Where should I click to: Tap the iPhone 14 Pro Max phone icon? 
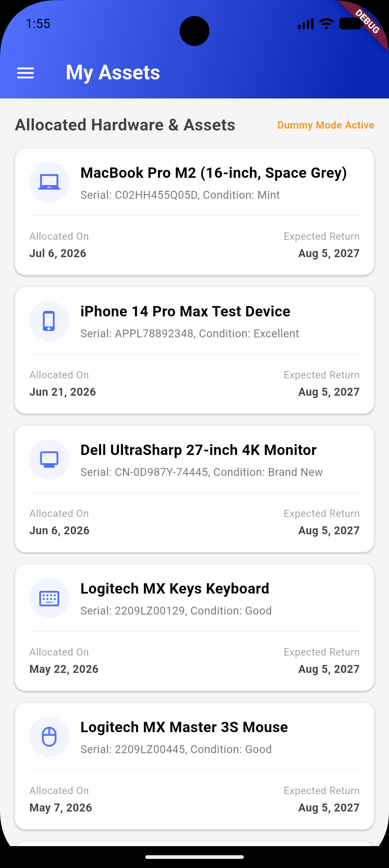coord(49,321)
